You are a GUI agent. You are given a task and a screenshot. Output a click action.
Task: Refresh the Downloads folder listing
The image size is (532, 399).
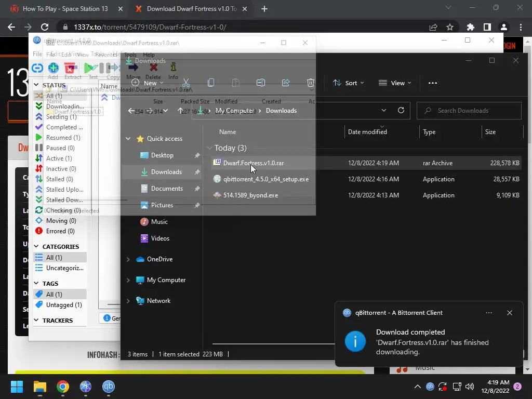(401, 110)
